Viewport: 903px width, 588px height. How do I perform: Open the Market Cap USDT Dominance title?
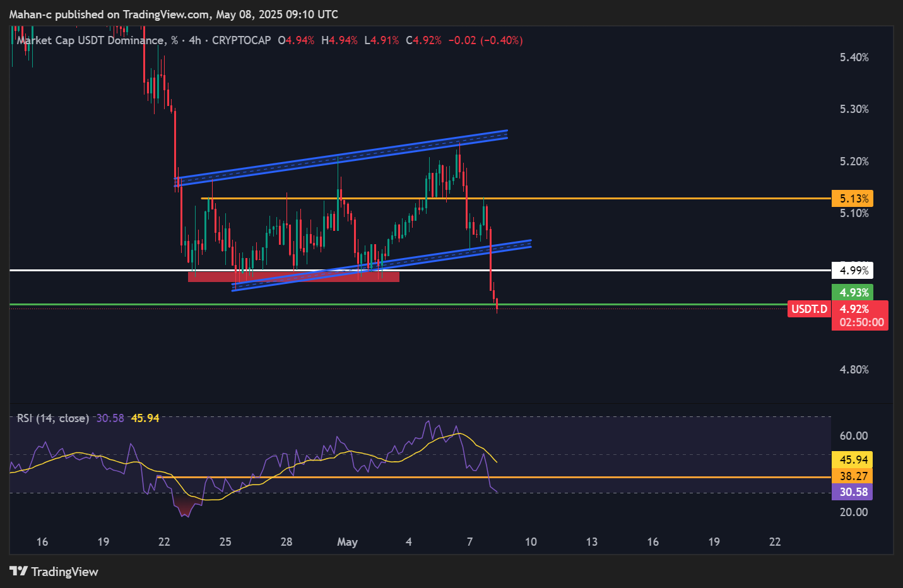pos(90,40)
